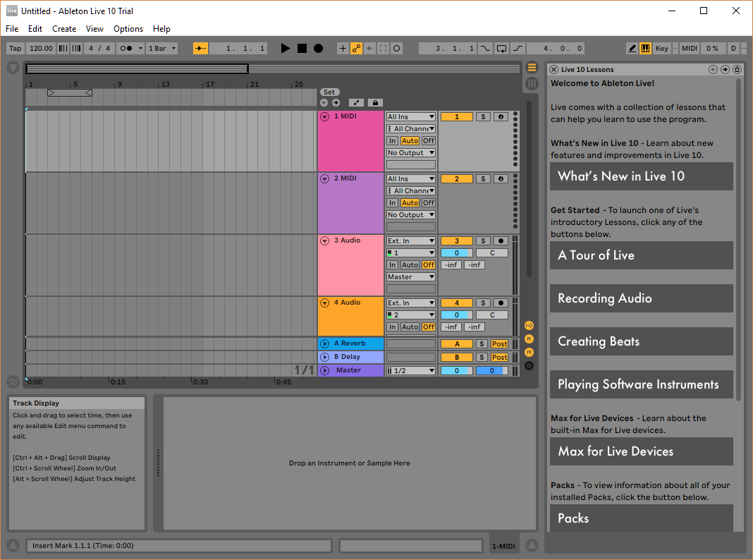Set 3 Audio monitor to Auto
The width and height of the screenshot is (753, 560).
click(x=410, y=265)
